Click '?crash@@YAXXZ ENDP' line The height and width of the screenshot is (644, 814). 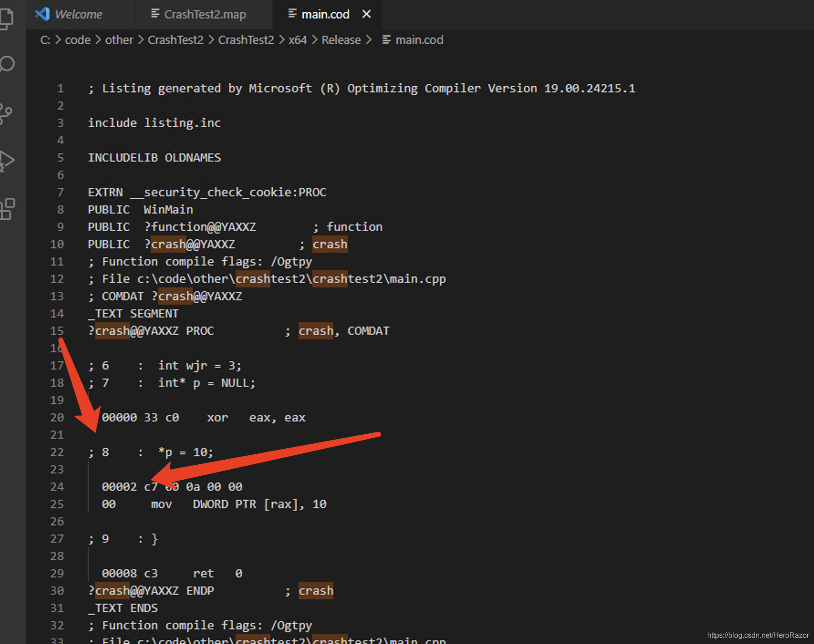(x=151, y=591)
